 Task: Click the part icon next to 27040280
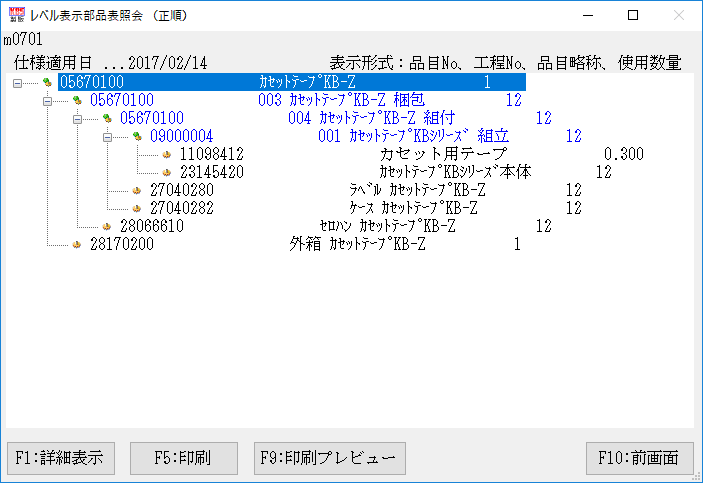[x=137, y=190]
